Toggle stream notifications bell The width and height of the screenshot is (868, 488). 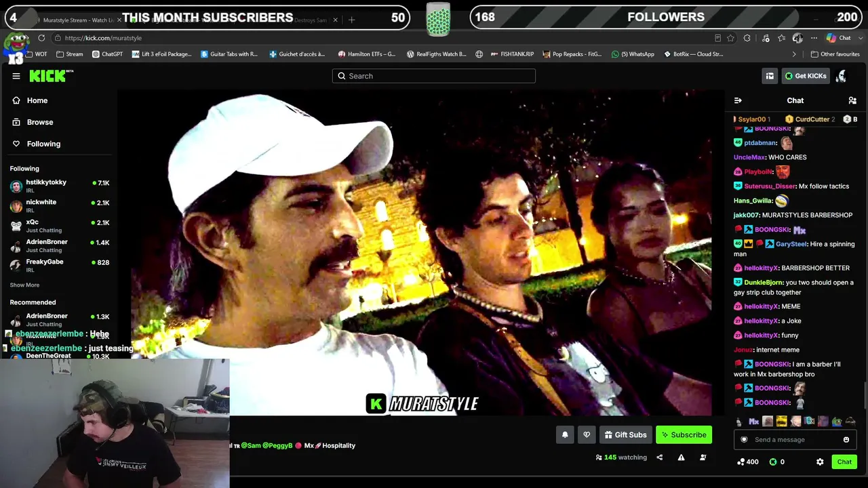pos(565,435)
